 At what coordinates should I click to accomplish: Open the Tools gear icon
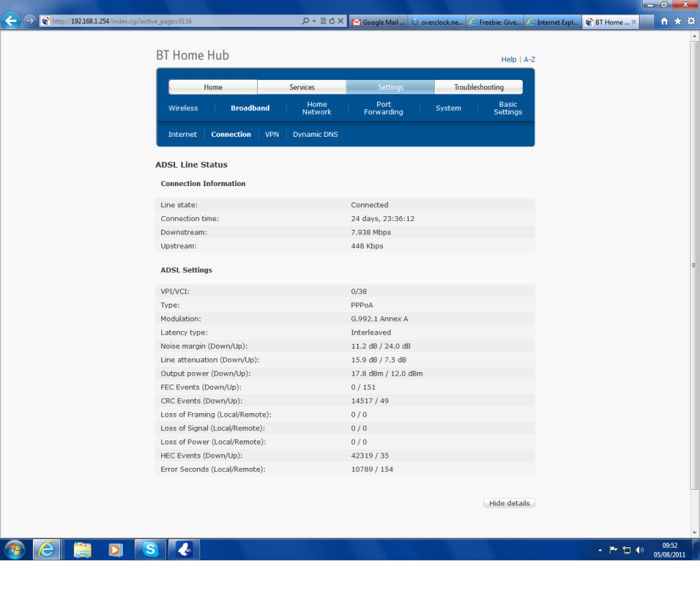pos(691,21)
